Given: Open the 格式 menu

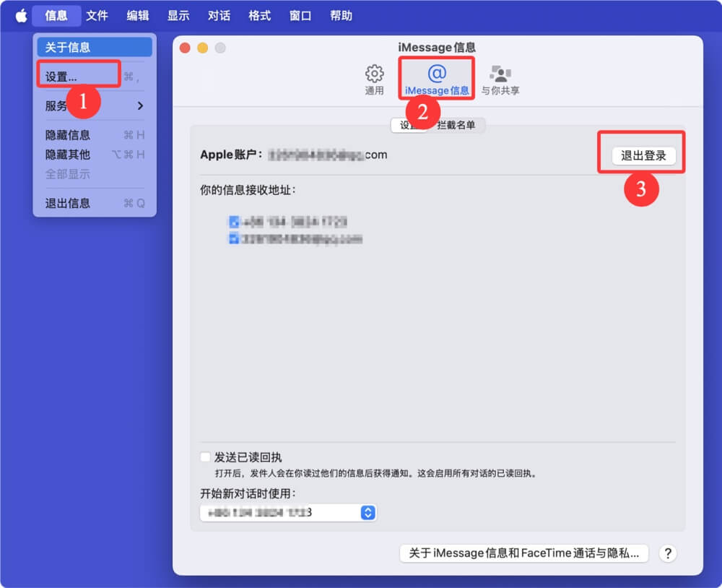Looking at the screenshot, I should [258, 14].
